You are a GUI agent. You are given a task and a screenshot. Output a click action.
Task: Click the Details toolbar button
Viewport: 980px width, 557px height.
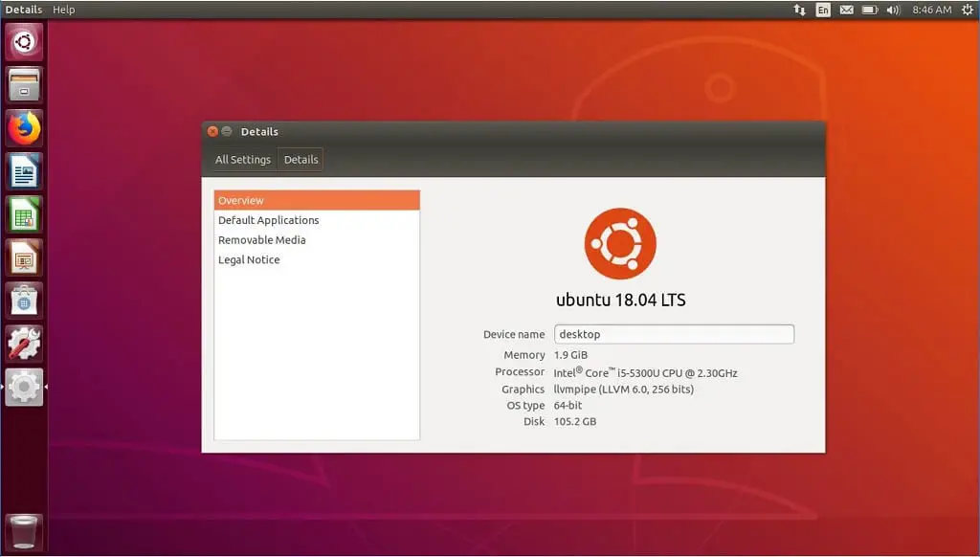coord(301,160)
